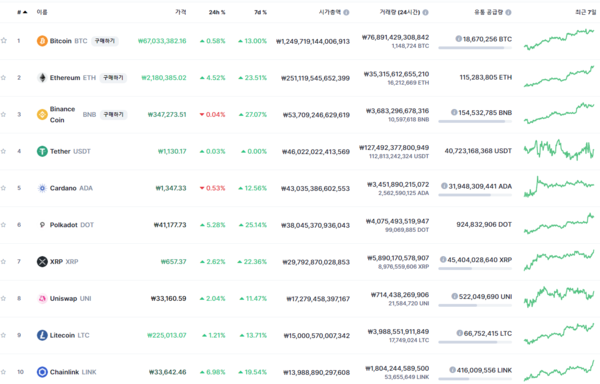The height and width of the screenshot is (384, 600).
Task: Toggle Chainlink favorite star
Action: point(4,372)
